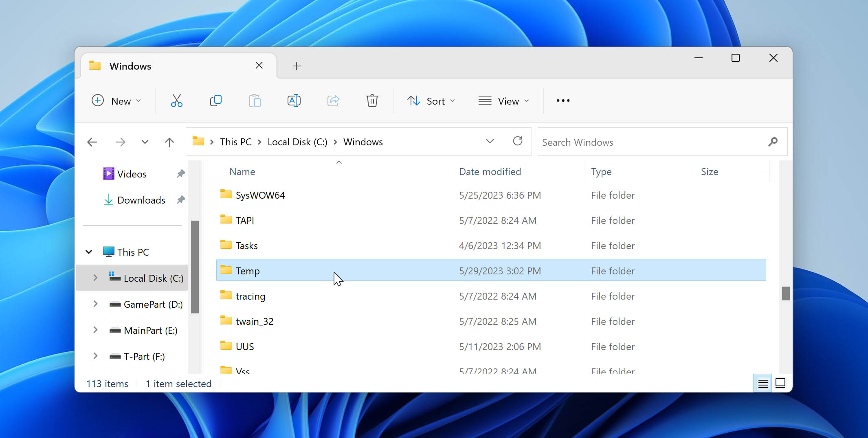Viewport: 868px width, 438px height.
Task: Open the See more three-dots menu
Action: (563, 101)
